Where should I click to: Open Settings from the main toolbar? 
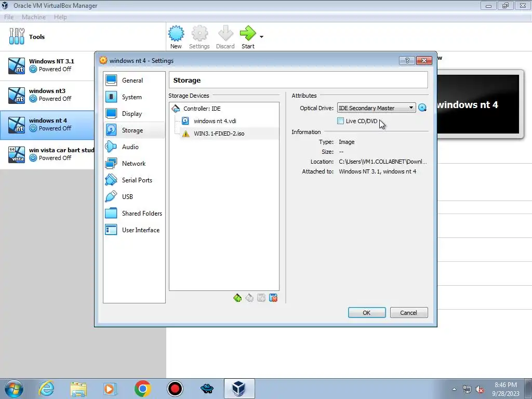click(x=199, y=37)
